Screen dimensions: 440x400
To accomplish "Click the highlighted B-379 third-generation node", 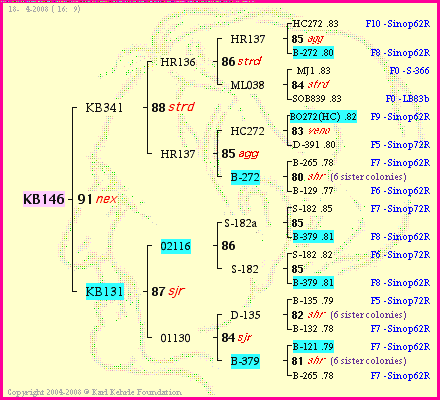I will point(245,361).
